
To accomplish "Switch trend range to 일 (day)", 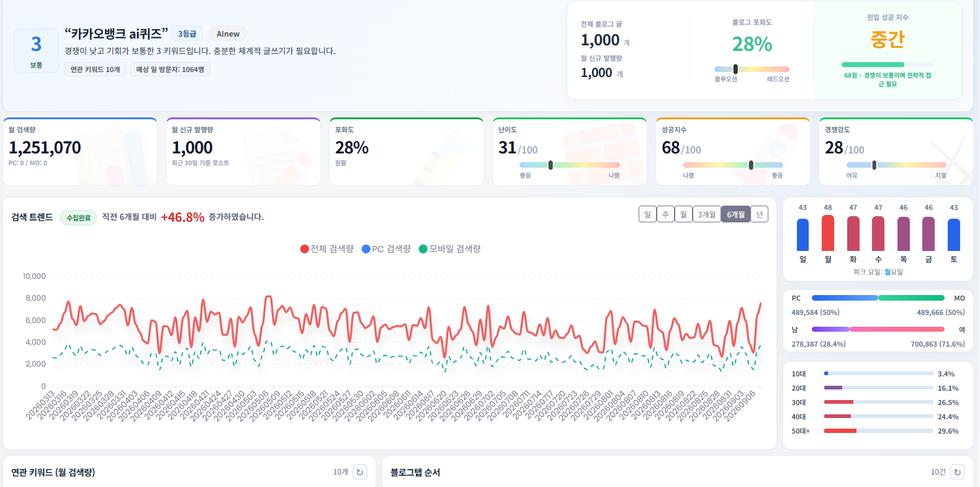I will 647,214.
